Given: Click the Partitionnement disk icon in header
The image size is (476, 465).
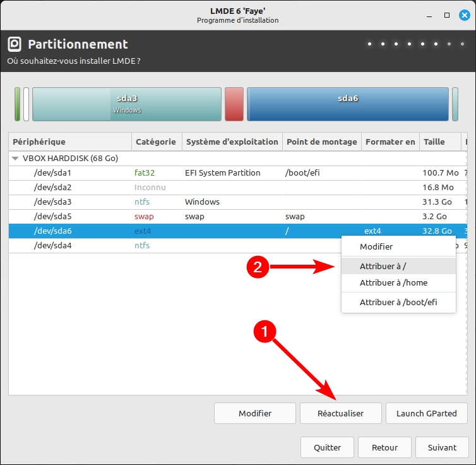Looking at the screenshot, I should coord(15,44).
